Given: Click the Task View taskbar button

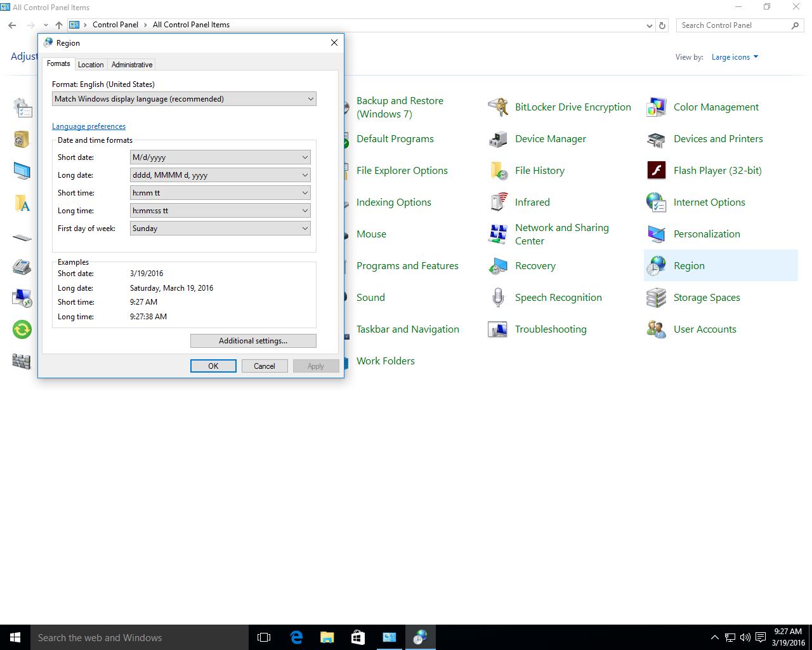Looking at the screenshot, I should coord(264,637).
